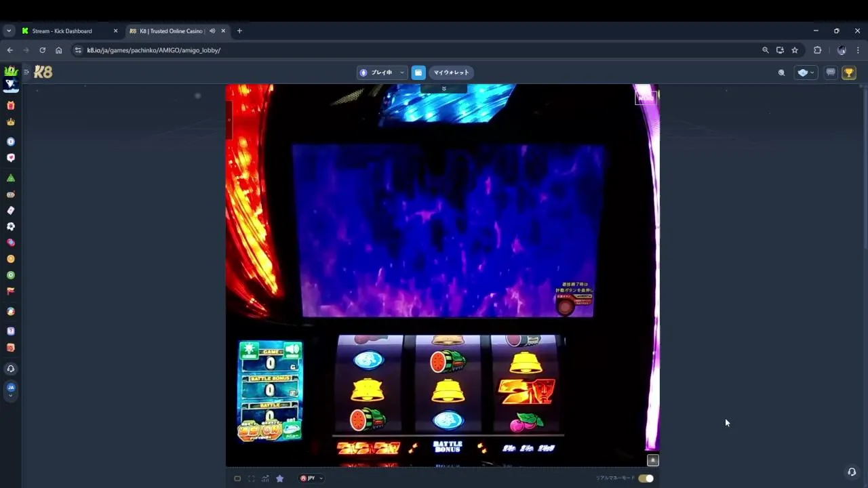This screenshot has width=868, height=488.
Task: Click the left slot reel
Action: tap(369, 384)
